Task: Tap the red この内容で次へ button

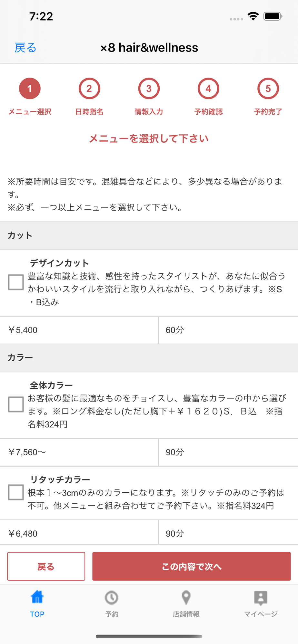Action: point(192,566)
